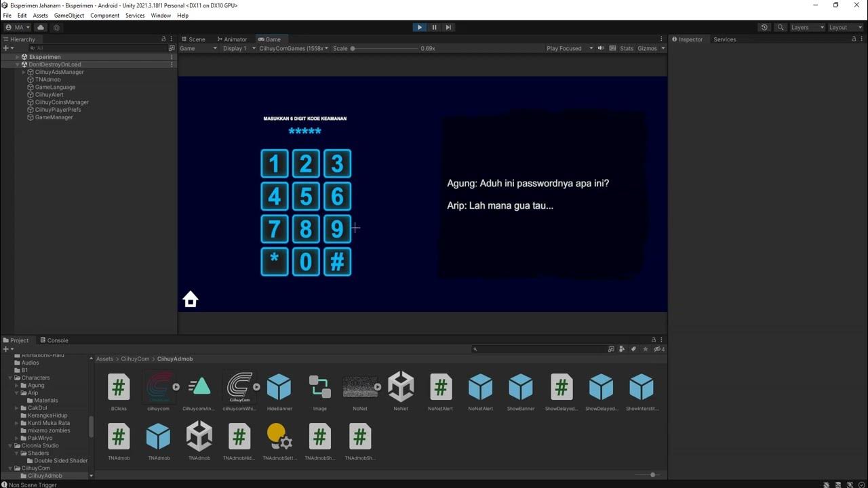Open the global search magnifier icon
Image resolution: width=868 pixels, height=488 pixels.
point(781,27)
